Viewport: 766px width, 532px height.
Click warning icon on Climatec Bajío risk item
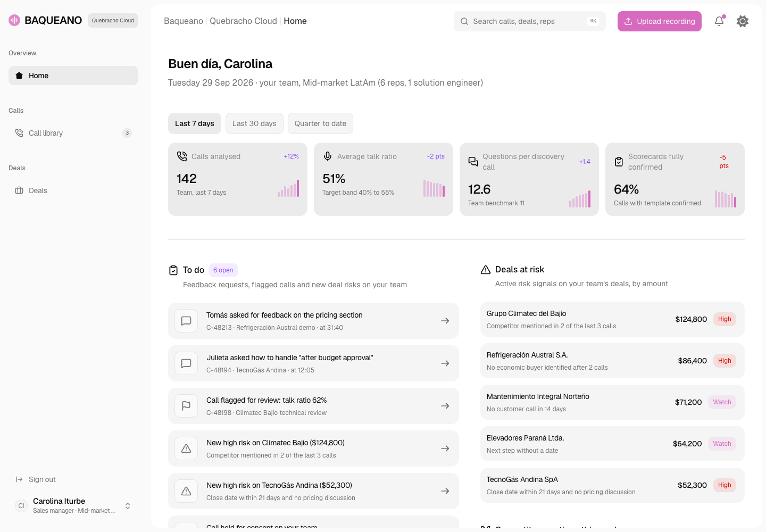[186, 448]
